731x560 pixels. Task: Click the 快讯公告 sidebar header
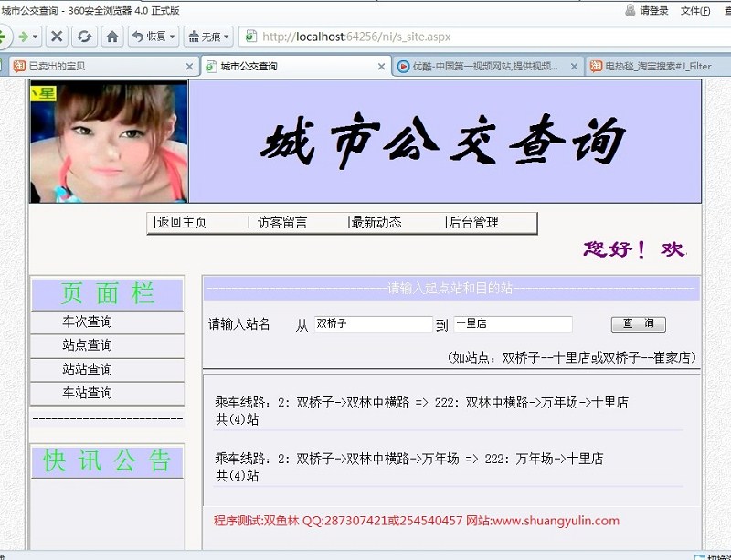(x=108, y=460)
